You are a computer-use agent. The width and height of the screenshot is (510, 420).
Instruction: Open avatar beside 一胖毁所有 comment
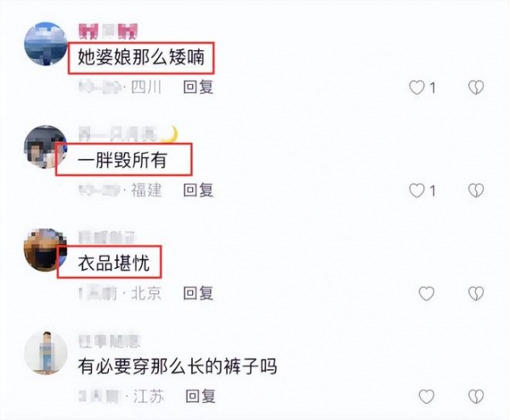[46, 147]
